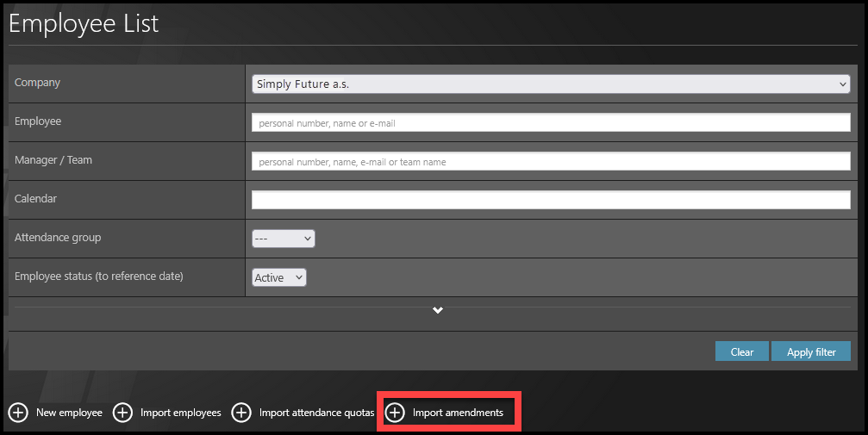Choose the Import attendance quotas link text
The height and width of the screenshot is (435, 868).
(316, 413)
